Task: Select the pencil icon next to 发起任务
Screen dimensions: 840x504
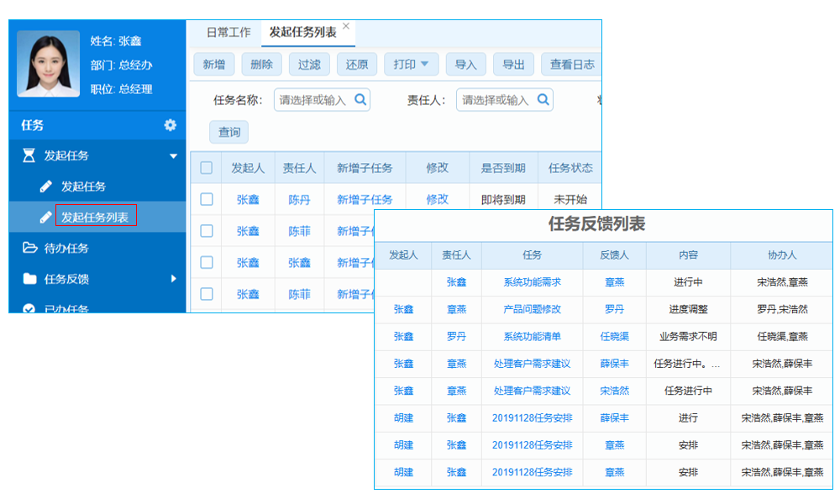Action: pyautogui.click(x=45, y=184)
